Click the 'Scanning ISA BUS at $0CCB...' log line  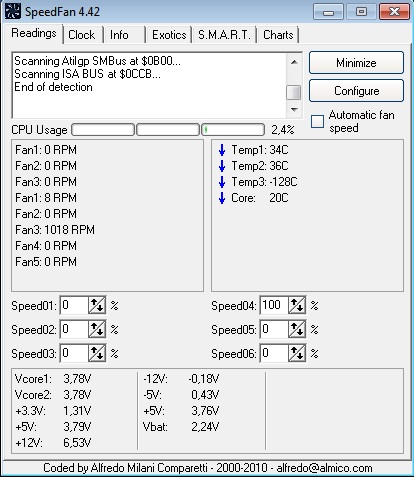point(87,74)
